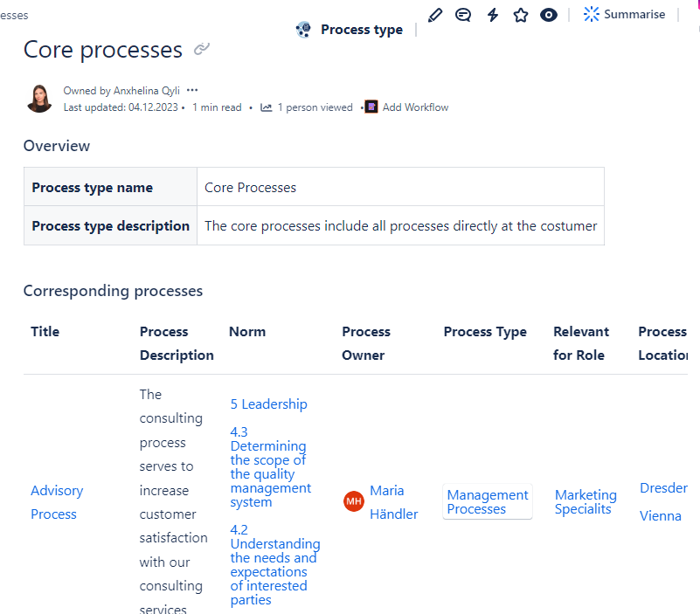The height and width of the screenshot is (614, 700).
Task: Star this page as favorite
Action: pos(521,15)
